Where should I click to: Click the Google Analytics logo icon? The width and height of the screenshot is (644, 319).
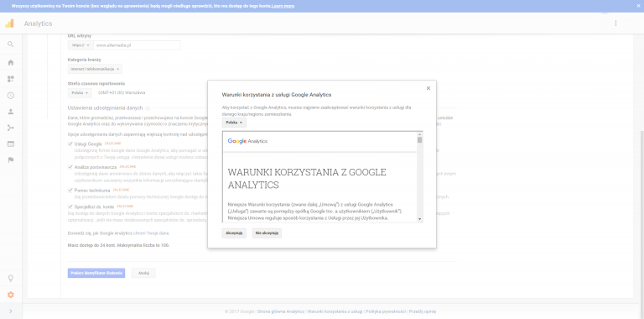(x=9, y=24)
